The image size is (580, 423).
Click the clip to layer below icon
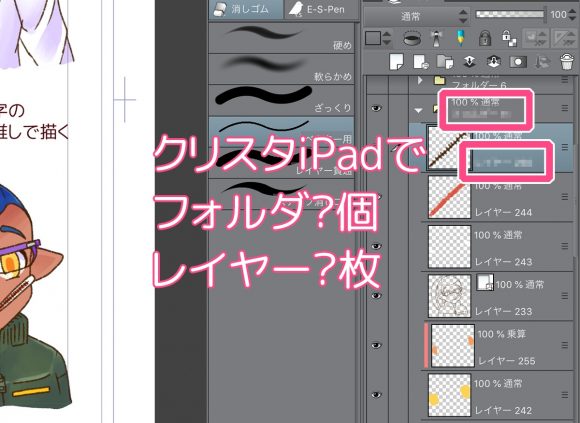click(x=412, y=38)
